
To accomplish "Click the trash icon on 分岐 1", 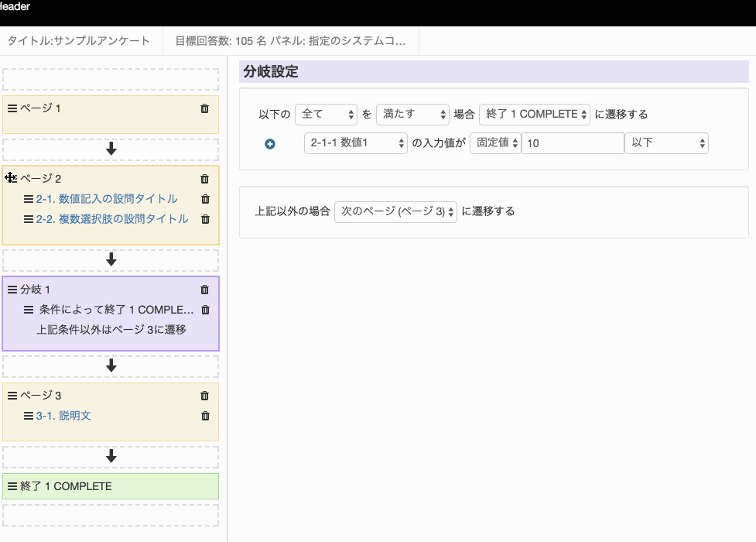I will 204,290.
